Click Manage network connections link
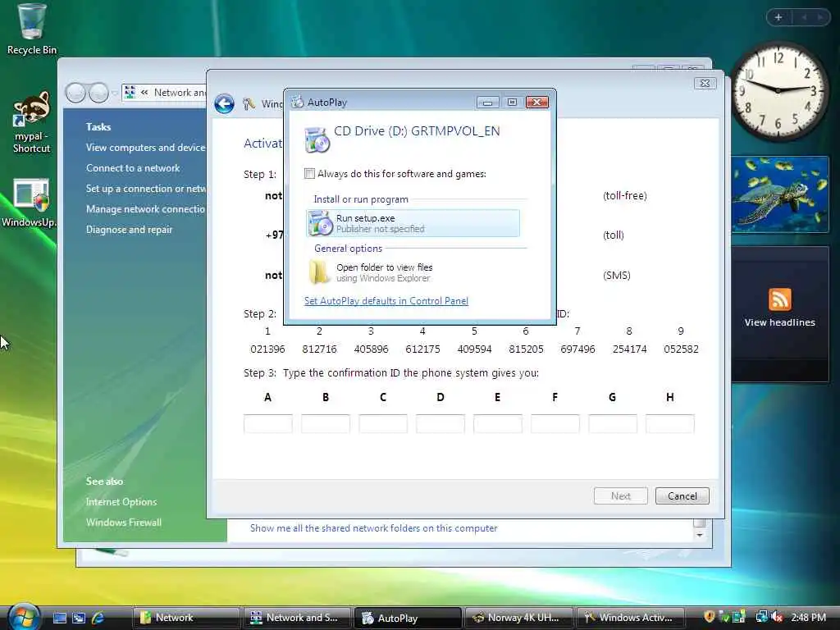Screen dimensions: 840x630 point(145,209)
